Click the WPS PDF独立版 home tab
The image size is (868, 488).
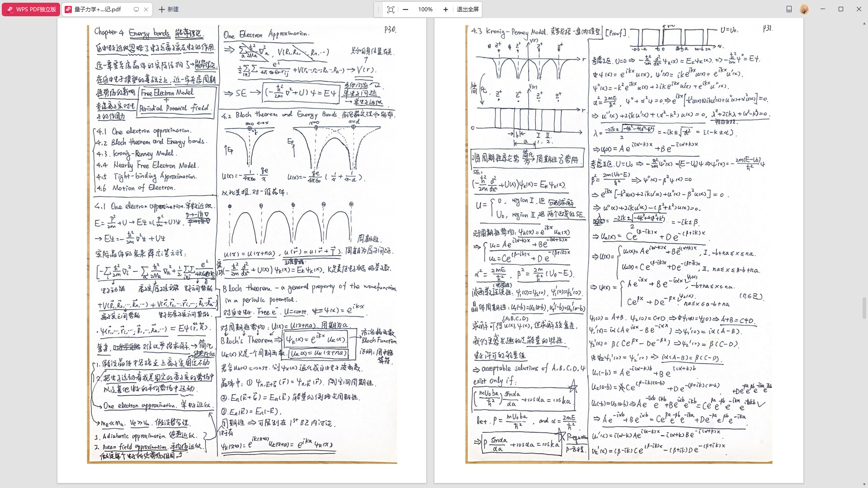31,9
